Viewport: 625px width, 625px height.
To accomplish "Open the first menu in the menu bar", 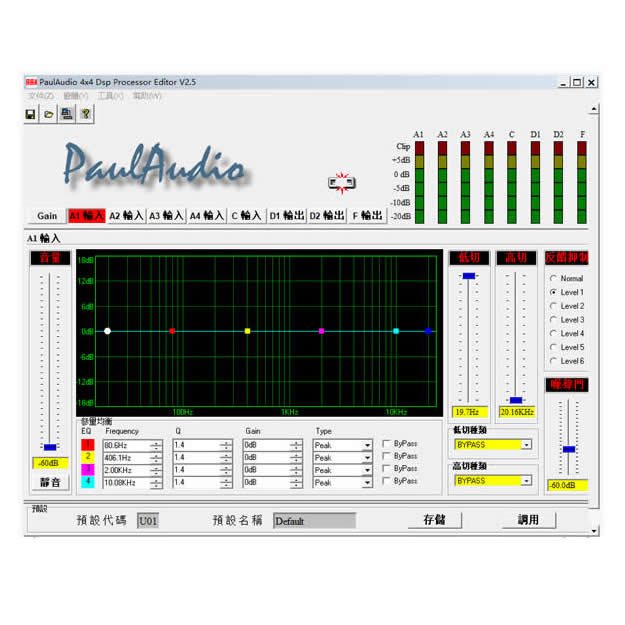I will coord(41,96).
